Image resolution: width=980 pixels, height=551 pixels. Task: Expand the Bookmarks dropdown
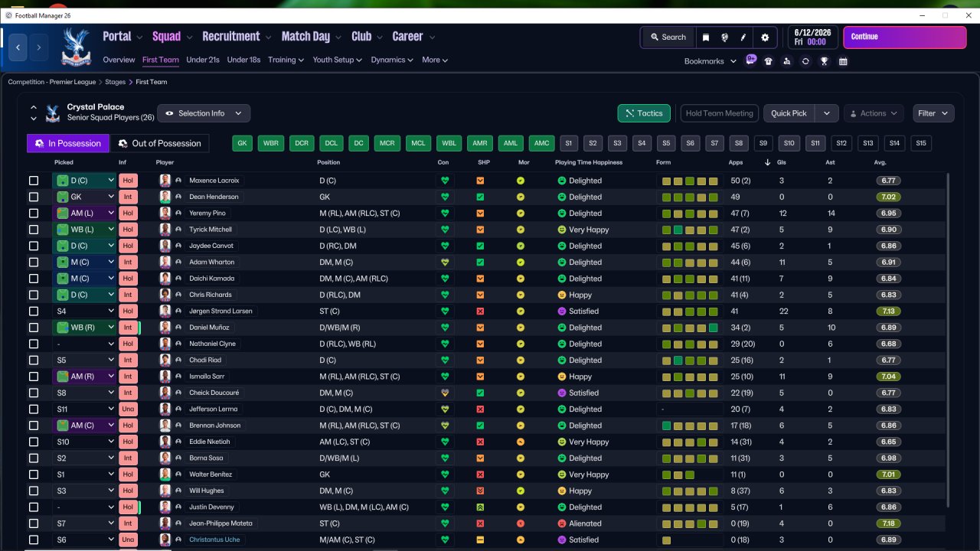click(710, 61)
